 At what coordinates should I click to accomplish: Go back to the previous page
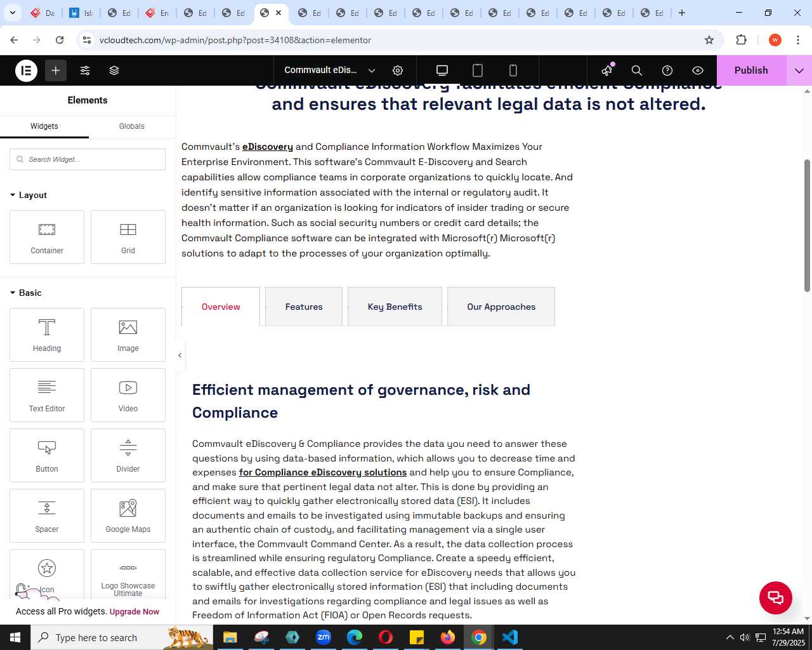[14, 40]
